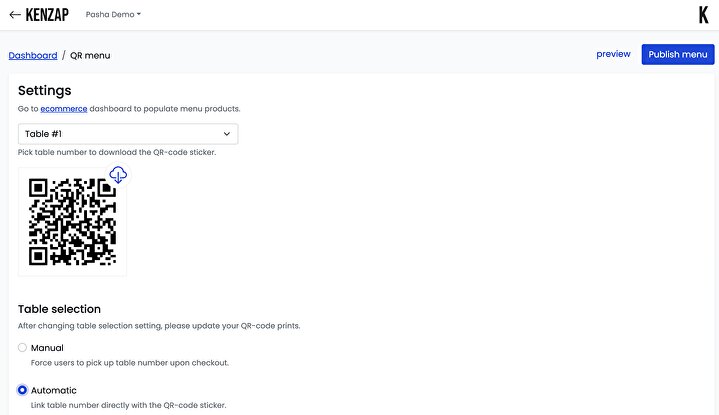The image size is (719, 415).
Task: Click the Settings heading
Action: 45,90
